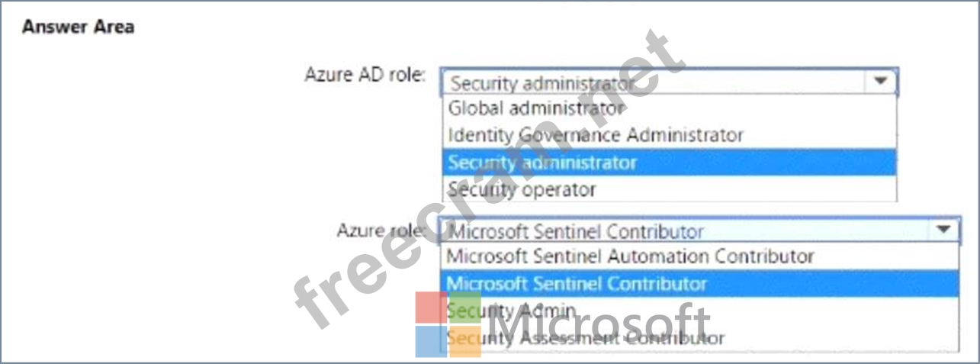
Task: Click the "Azure AD role:" label
Action: click(x=365, y=75)
